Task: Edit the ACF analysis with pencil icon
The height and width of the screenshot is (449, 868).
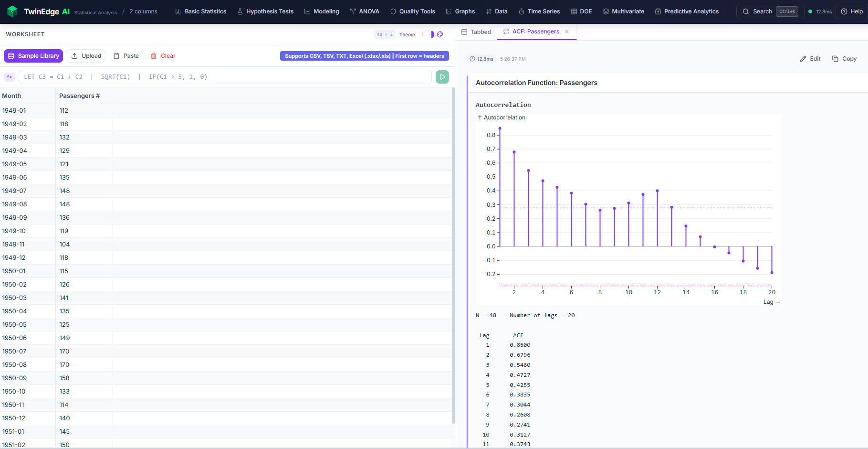Action: click(x=810, y=59)
